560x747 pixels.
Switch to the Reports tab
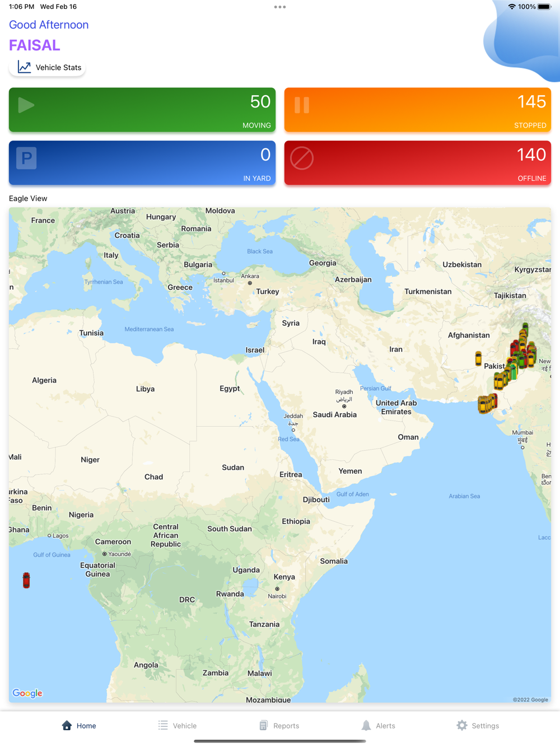[279, 726]
